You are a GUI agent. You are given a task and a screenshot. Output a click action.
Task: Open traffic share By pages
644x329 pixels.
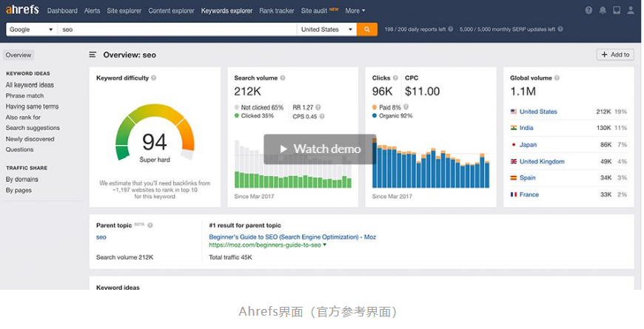(x=19, y=190)
